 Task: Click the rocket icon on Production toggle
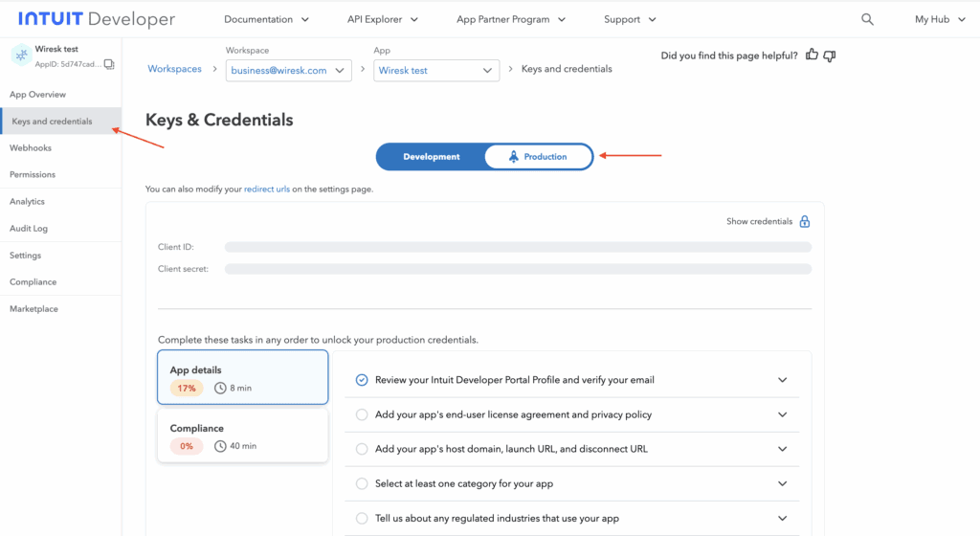tap(513, 156)
